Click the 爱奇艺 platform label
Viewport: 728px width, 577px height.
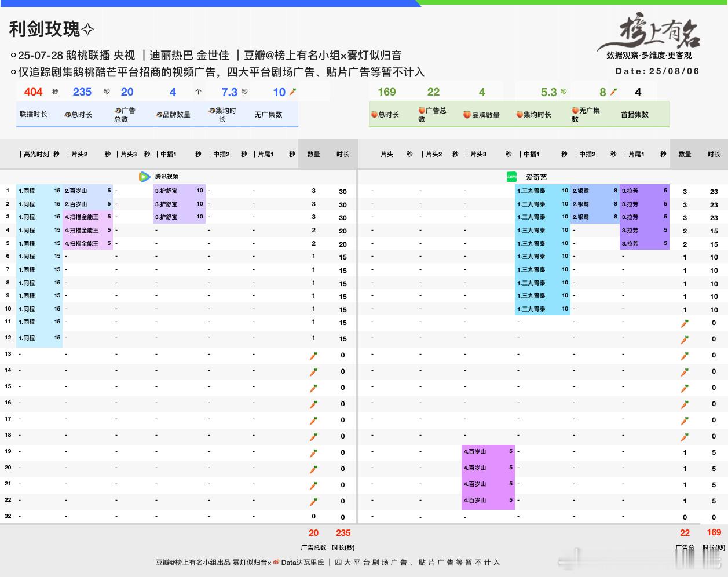pyautogui.click(x=536, y=177)
